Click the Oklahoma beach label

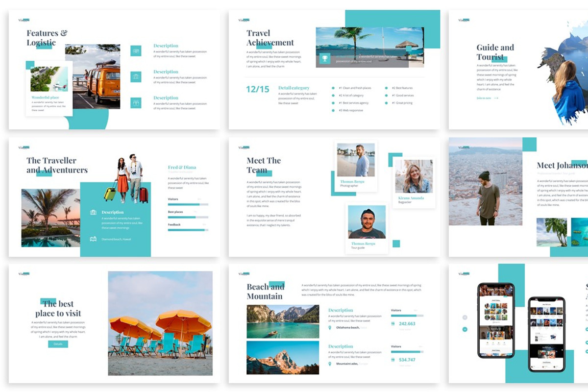click(x=348, y=327)
